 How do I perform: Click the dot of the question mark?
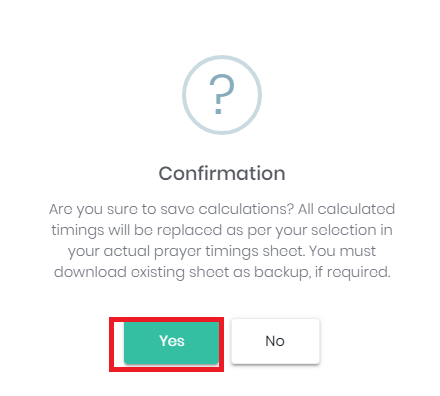pyautogui.click(x=218, y=111)
